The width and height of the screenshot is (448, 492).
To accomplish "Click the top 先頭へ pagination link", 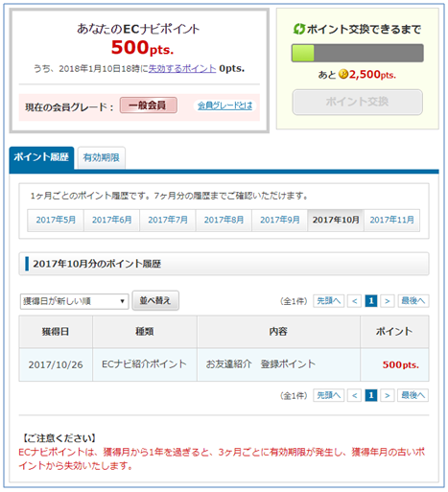I will point(328,301).
